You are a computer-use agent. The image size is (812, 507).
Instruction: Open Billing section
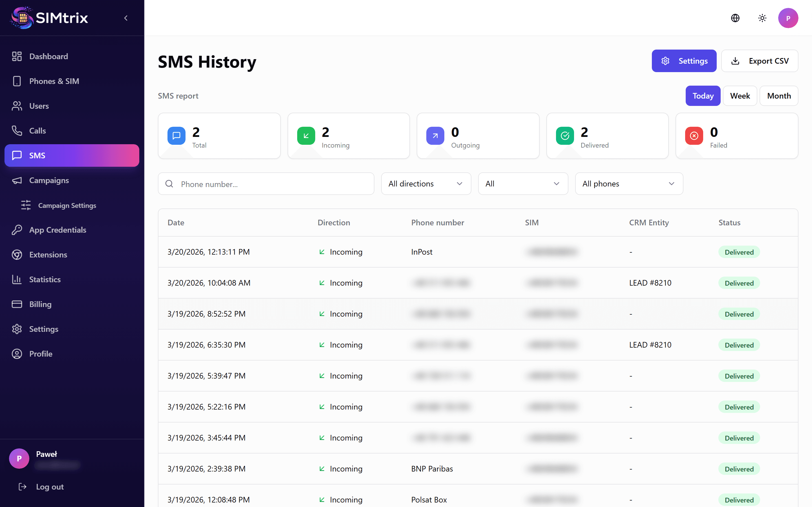[40, 304]
